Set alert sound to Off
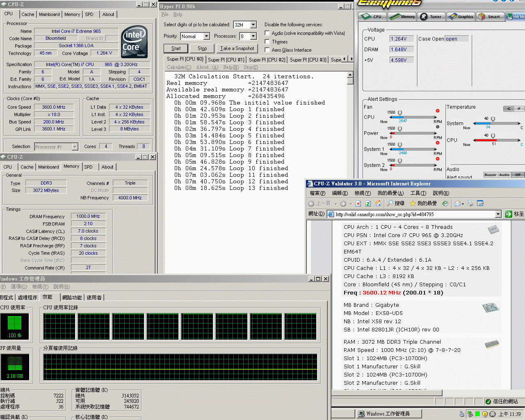Image resolution: width=525 pixels, height=420 pixels. pyautogui.click(x=518, y=175)
